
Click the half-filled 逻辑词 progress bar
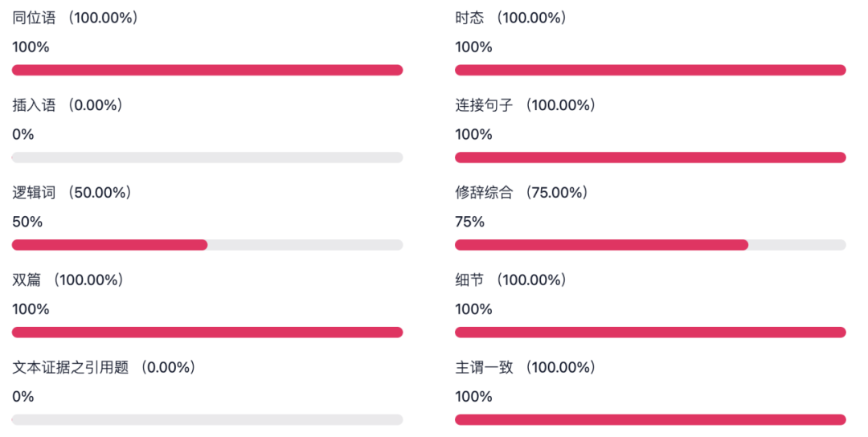coord(207,245)
